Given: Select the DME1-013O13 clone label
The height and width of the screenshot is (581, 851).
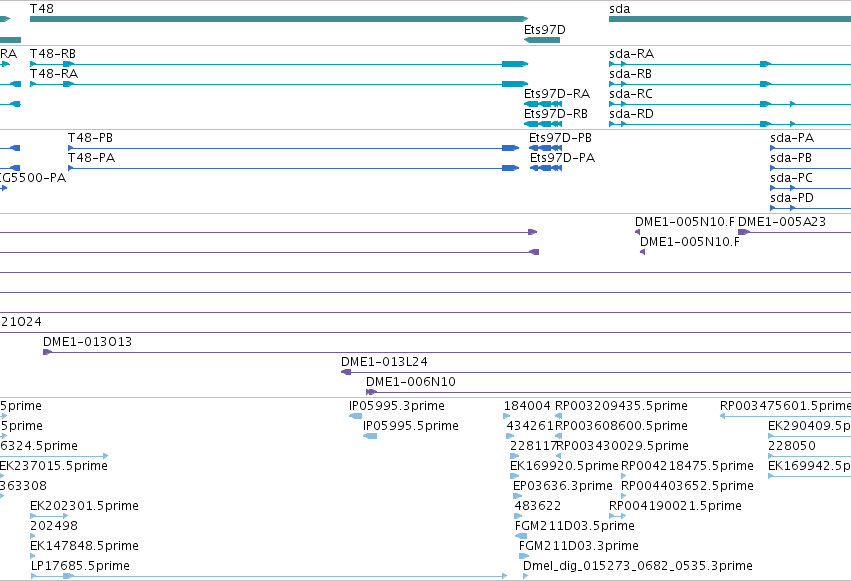Looking at the screenshot, I should 87,342.
